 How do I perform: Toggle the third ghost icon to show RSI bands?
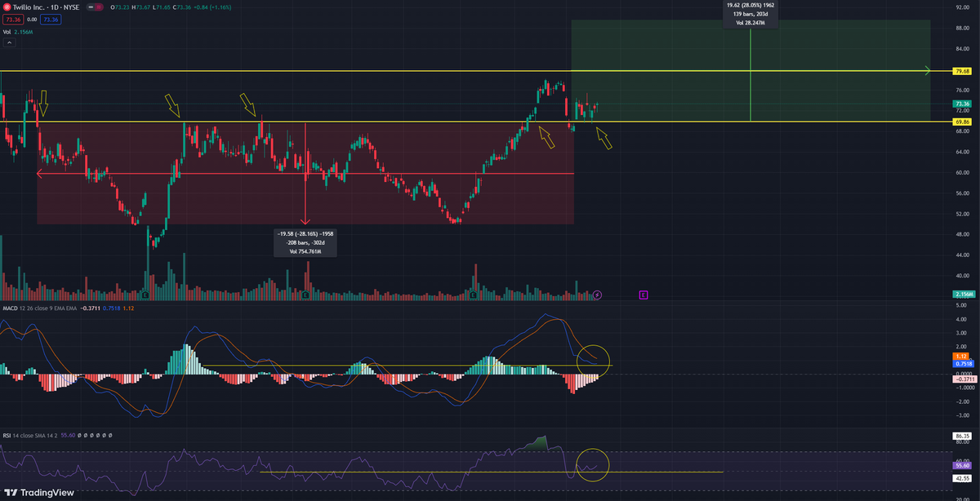click(91, 435)
